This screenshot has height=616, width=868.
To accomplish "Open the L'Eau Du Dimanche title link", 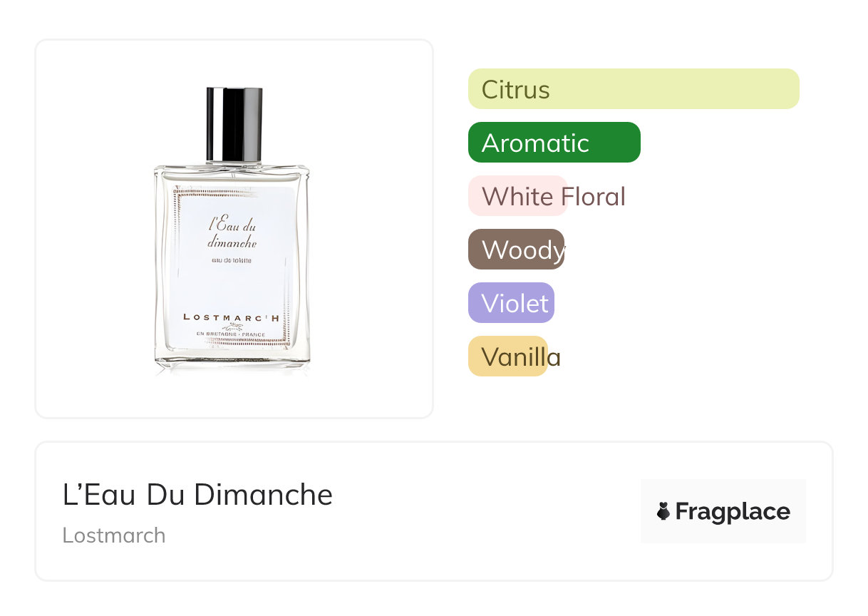I will click(197, 495).
